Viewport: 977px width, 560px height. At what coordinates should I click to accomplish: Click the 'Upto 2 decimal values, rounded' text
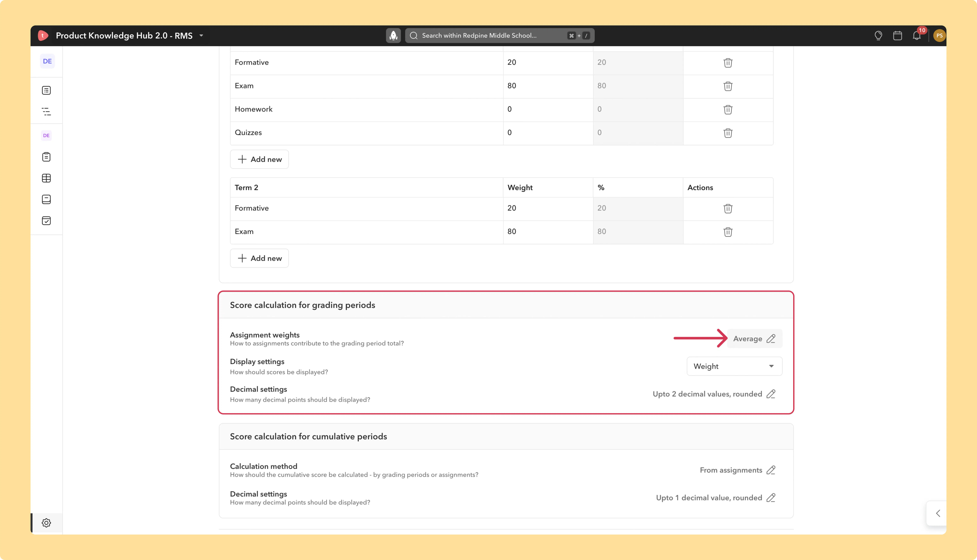pos(707,394)
